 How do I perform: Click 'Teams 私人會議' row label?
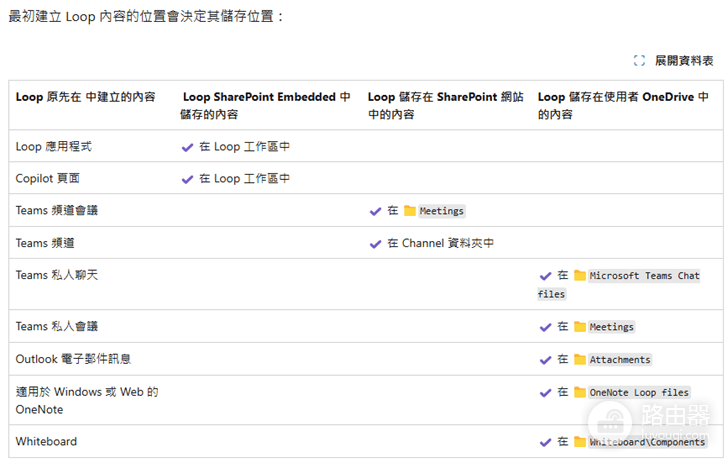57,326
